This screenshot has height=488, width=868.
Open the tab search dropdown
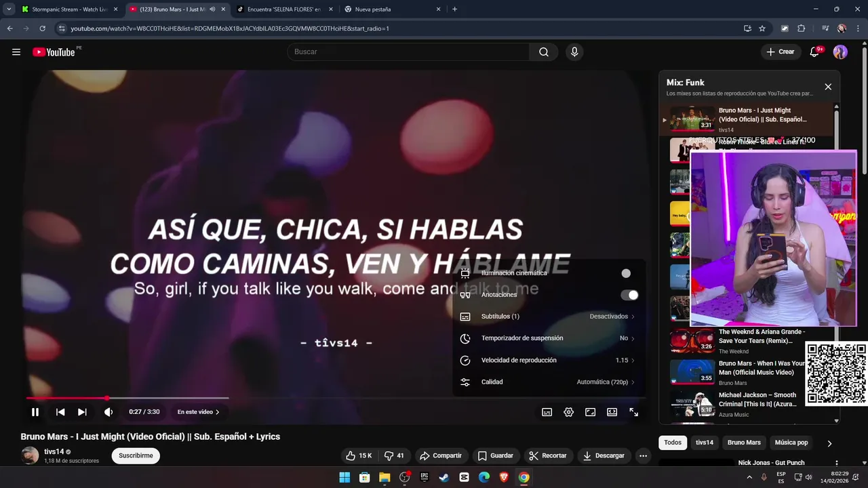pyautogui.click(x=9, y=9)
